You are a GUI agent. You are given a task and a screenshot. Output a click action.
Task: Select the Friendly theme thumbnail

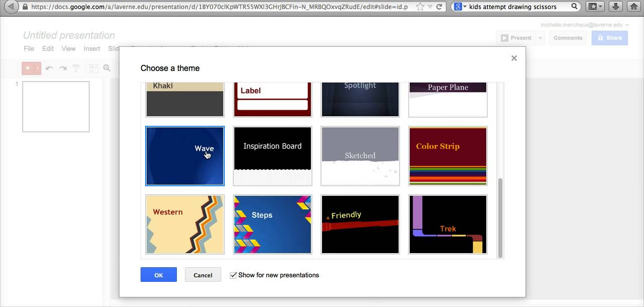[x=360, y=224]
